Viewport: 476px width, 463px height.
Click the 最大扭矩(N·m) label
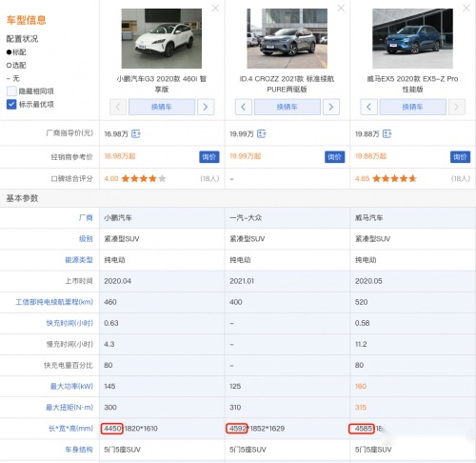click(69, 407)
